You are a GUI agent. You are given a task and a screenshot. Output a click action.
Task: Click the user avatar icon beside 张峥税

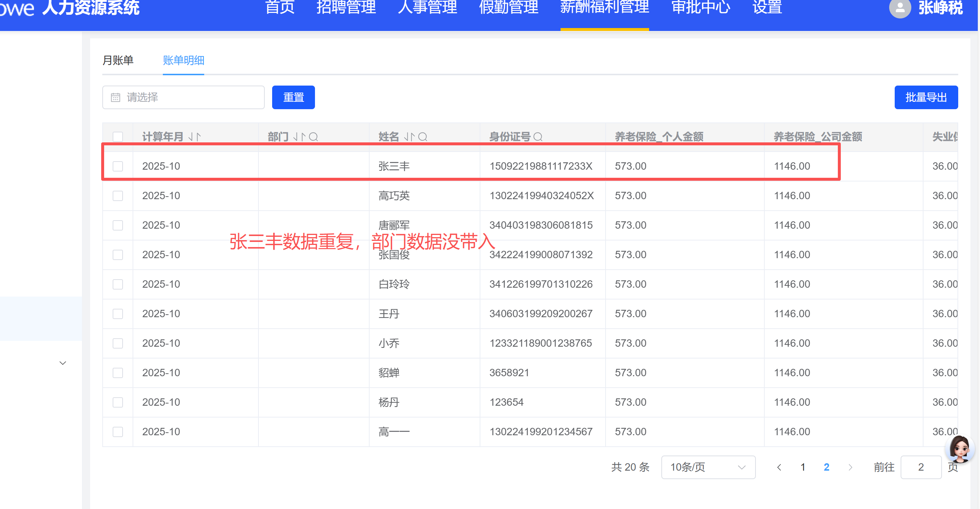coord(900,8)
